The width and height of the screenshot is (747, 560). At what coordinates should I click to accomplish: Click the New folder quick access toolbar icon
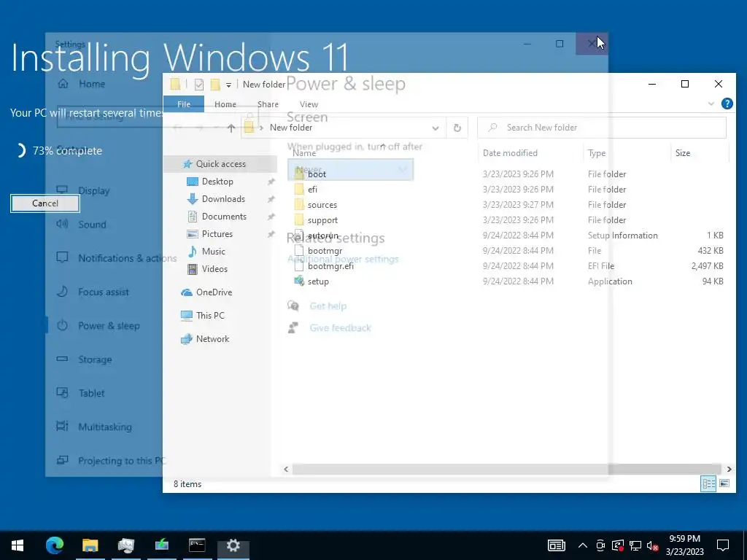click(215, 85)
